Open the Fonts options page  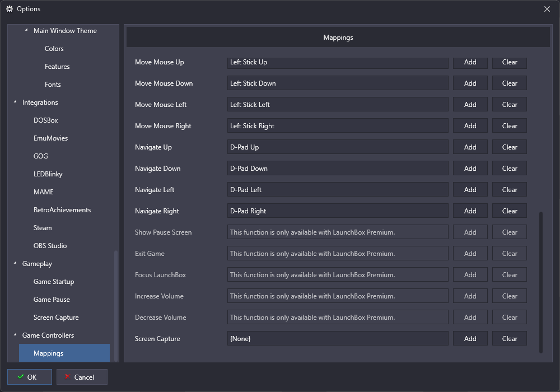click(x=53, y=84)
